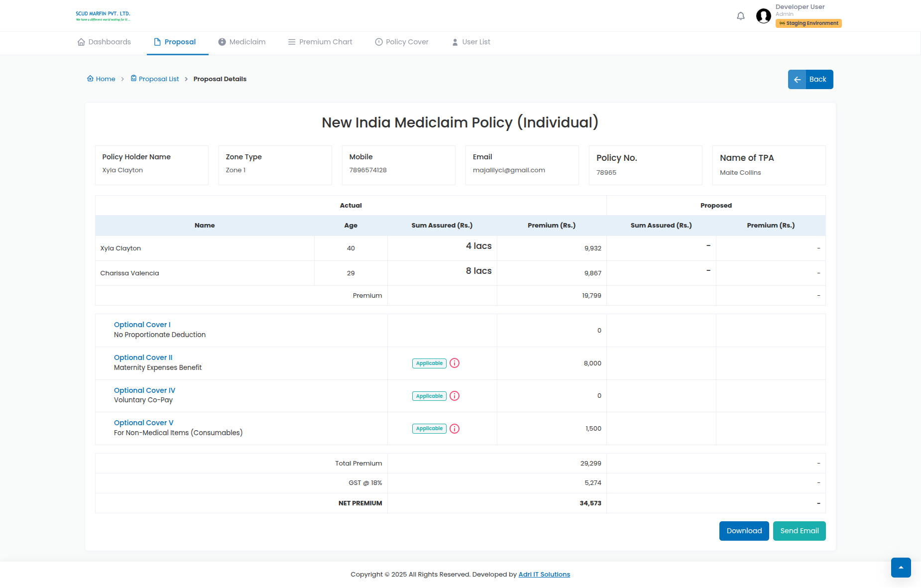Click the Developer User name text
921x588 pixels.
800,7
